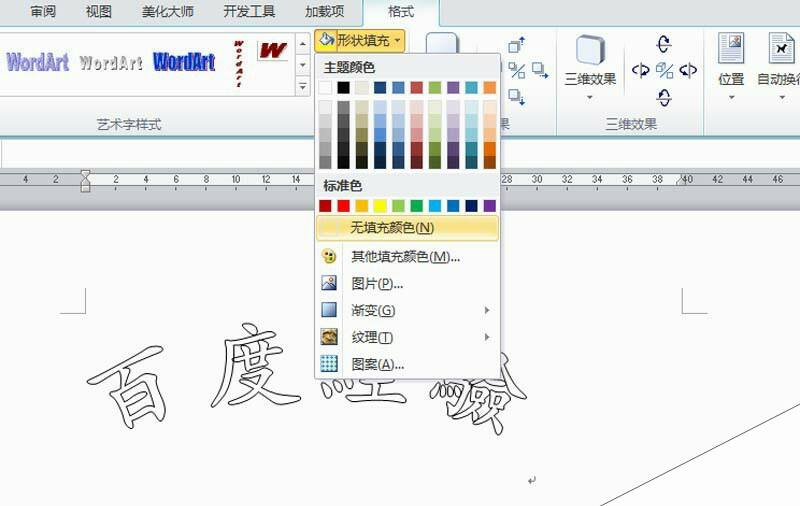800x506 pixels.
Task: Nudge the shadow right
Action: 540,70
